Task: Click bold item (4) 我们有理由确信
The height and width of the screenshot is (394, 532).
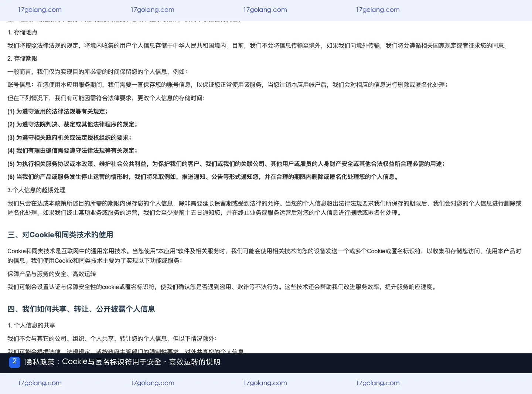Action: point(72,151)
